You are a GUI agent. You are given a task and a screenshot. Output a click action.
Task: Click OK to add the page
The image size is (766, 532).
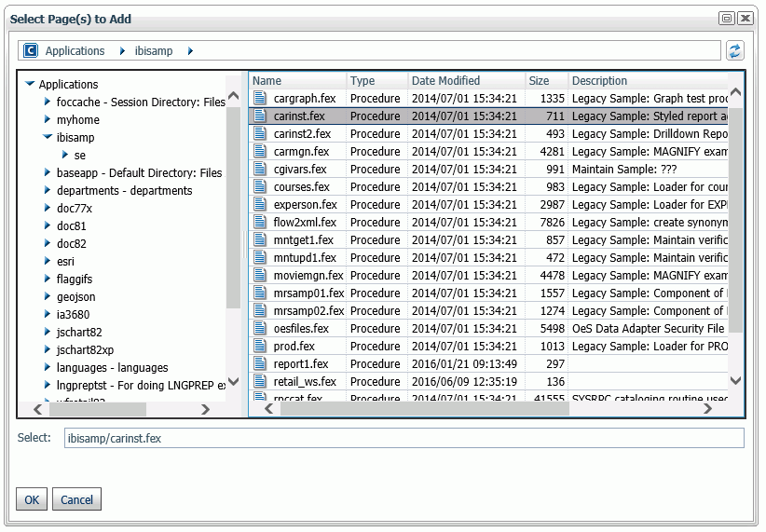pos(32,499)
